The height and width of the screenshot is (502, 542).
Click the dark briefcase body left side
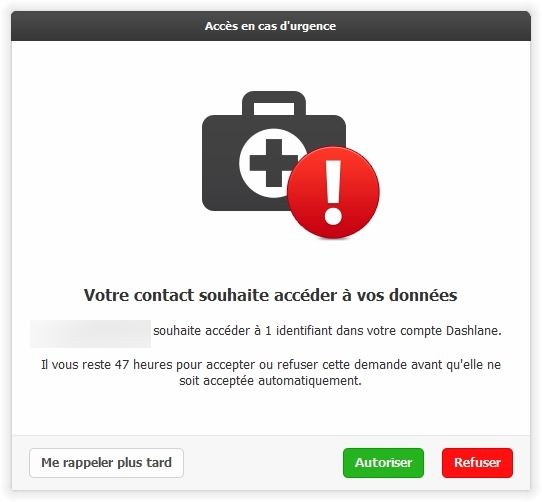(220, 162)
